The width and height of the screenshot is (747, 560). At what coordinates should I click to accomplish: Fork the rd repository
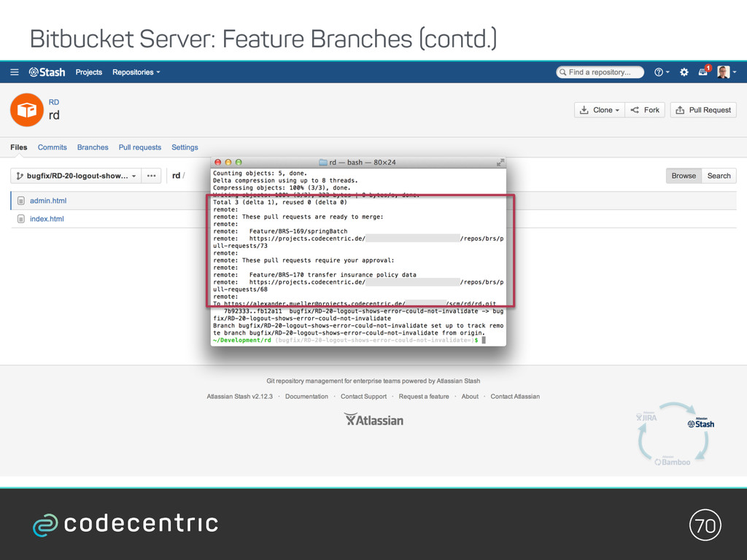(x=645, y=110)
